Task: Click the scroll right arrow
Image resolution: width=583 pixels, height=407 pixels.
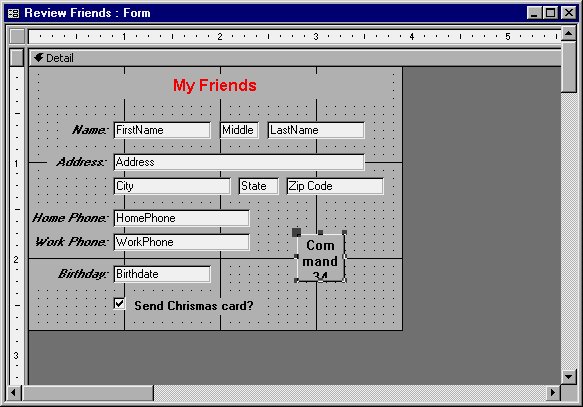Action: 553,393
